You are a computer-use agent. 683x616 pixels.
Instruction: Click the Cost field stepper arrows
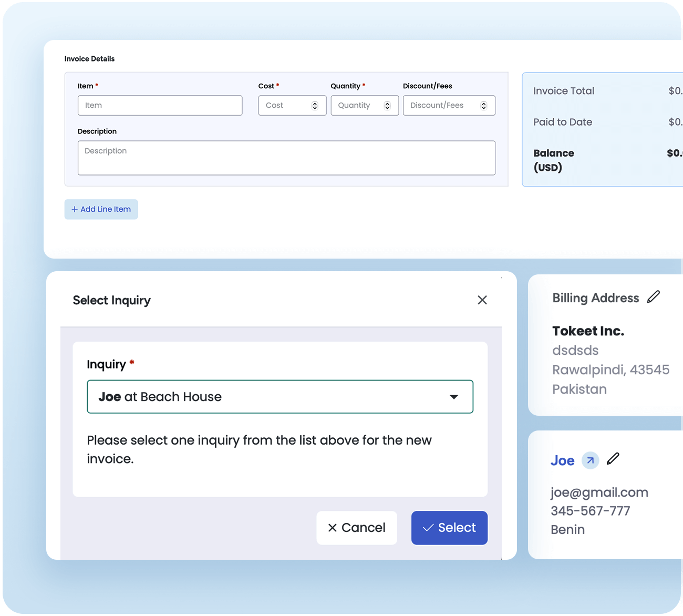[315, 106]
